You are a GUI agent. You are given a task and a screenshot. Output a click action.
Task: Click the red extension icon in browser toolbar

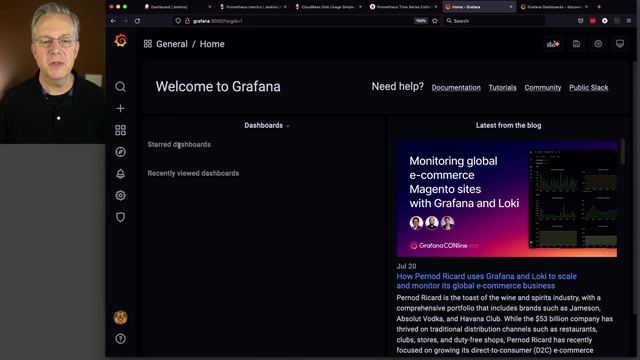pyautogui.click(x=593, y=21)
